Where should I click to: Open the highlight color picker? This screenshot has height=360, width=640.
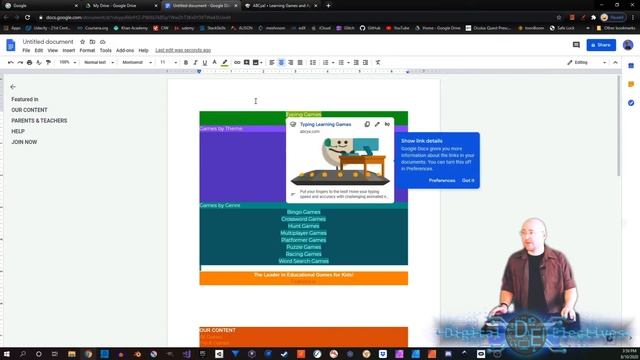(224, 62)
